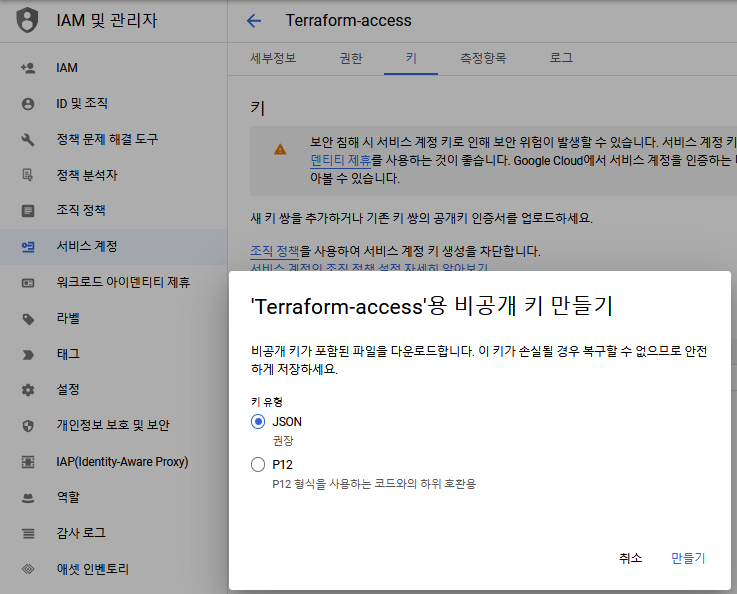Click the ID 및 조직 person icon
The height and width of the screenshot is (594, 737).
click(28, 104)
